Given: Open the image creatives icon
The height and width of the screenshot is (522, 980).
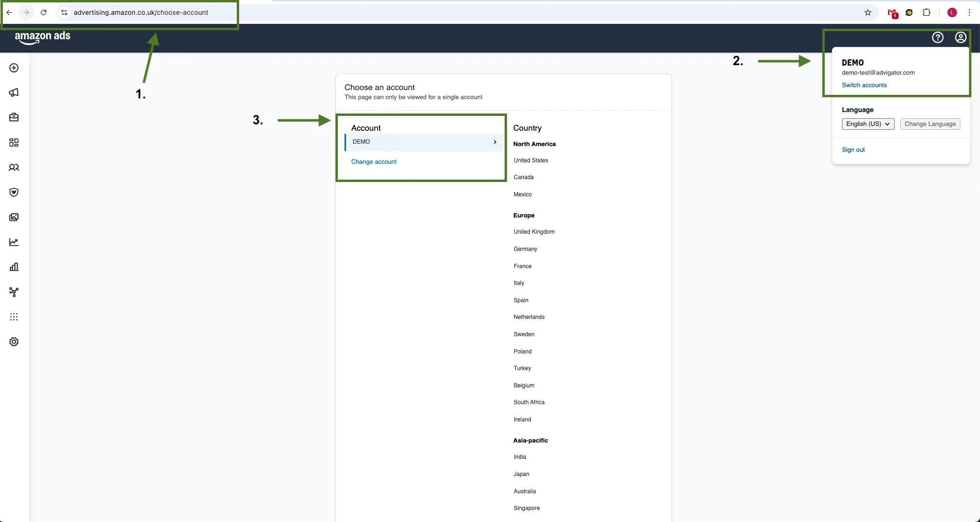Looking at the screenshot, I should click(x=14, y=217).
